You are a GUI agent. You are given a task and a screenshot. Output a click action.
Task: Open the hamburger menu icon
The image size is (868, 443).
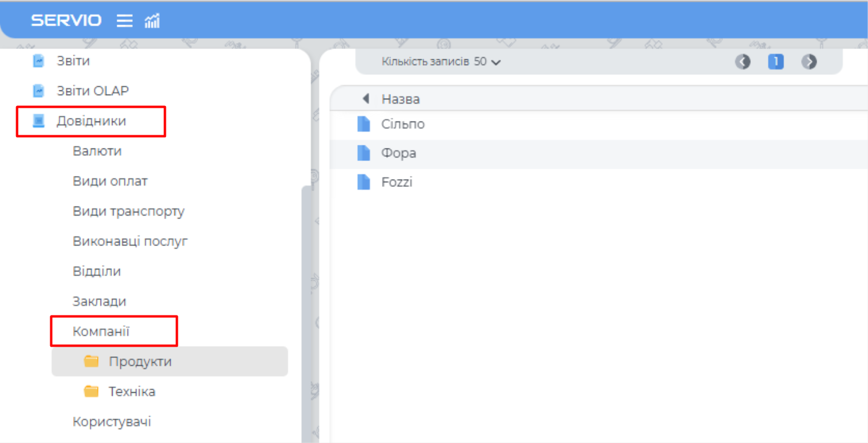pos(125,21)
